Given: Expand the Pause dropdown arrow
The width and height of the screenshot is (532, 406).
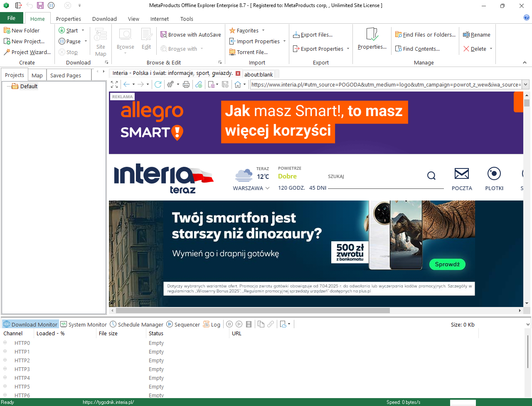Looking at the screenshot, I should (x=86, y=41).
